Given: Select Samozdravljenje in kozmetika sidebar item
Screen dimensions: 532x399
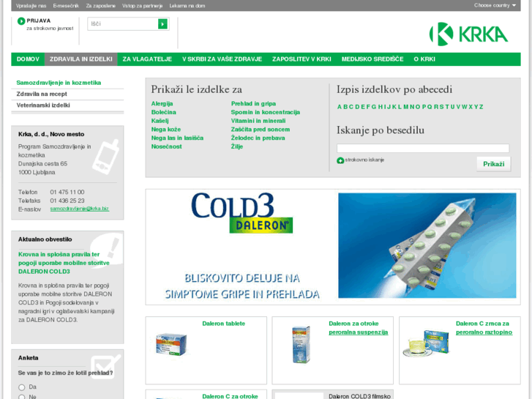Looking at the screenshot, I should 59,83.
